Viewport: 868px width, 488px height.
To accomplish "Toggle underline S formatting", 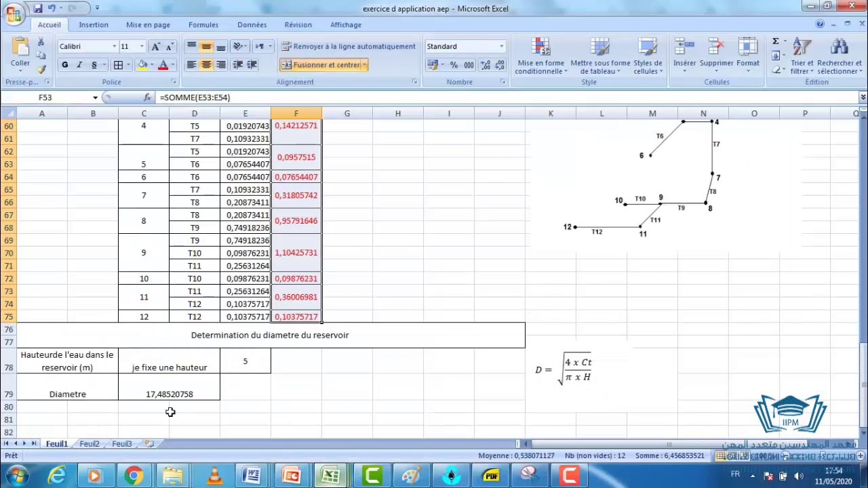I will pyautogui.click(x=94, y=65).
